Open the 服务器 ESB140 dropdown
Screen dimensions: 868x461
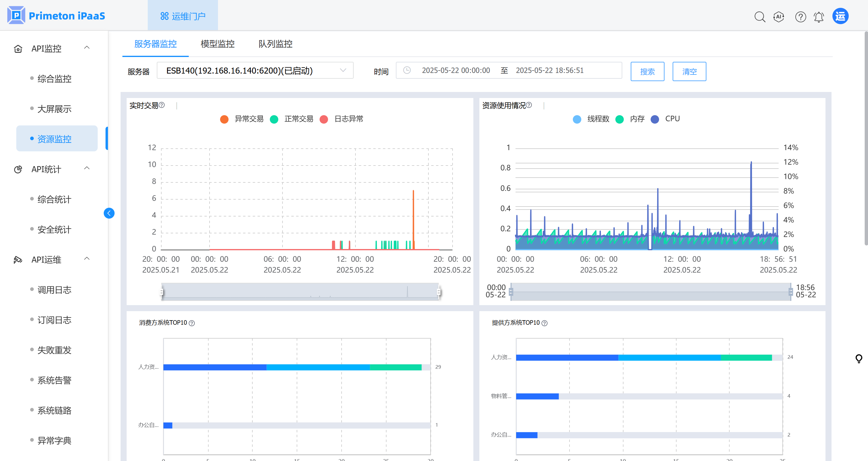[x=255, y=71]
